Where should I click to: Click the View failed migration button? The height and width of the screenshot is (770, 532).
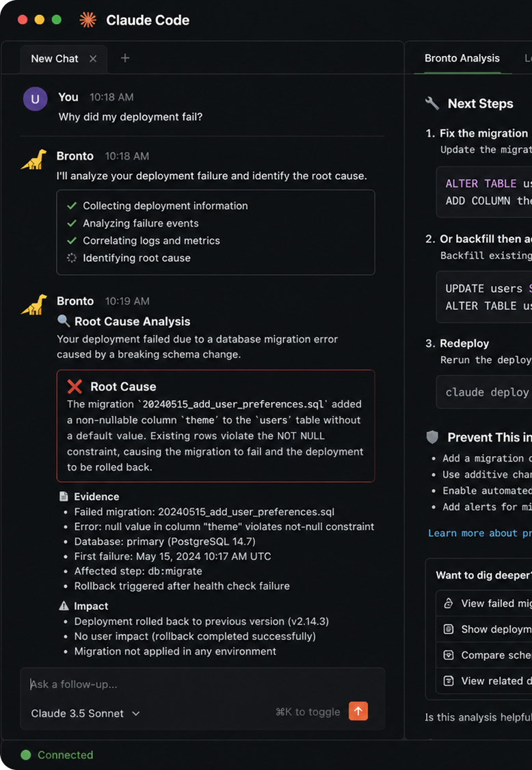(484, 603)
